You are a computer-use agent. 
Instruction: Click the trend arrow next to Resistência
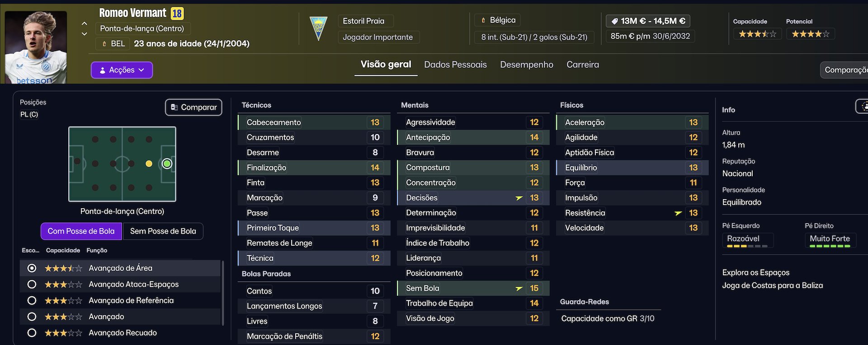coord(678,213)
